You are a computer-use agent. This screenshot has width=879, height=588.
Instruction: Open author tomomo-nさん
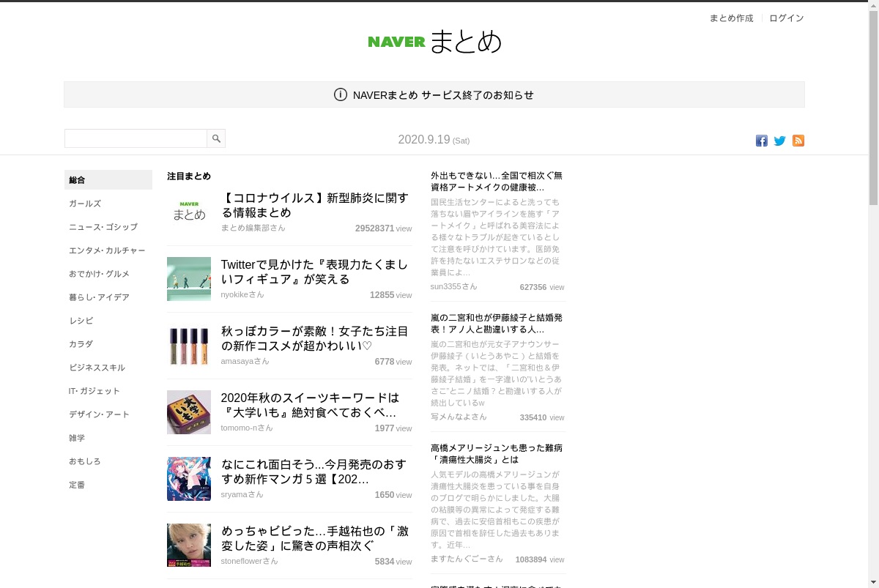coord(247,428)
